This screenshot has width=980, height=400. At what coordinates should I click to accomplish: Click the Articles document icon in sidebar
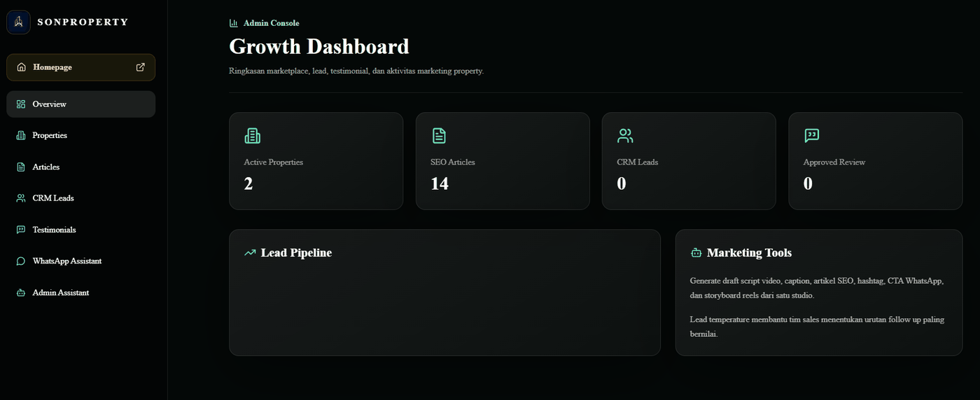point(21,167)
